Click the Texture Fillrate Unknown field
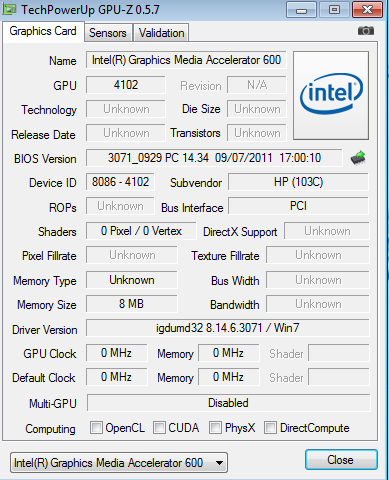Image resolution: width=389 pixels, height=480 pixels. point(318,255)
